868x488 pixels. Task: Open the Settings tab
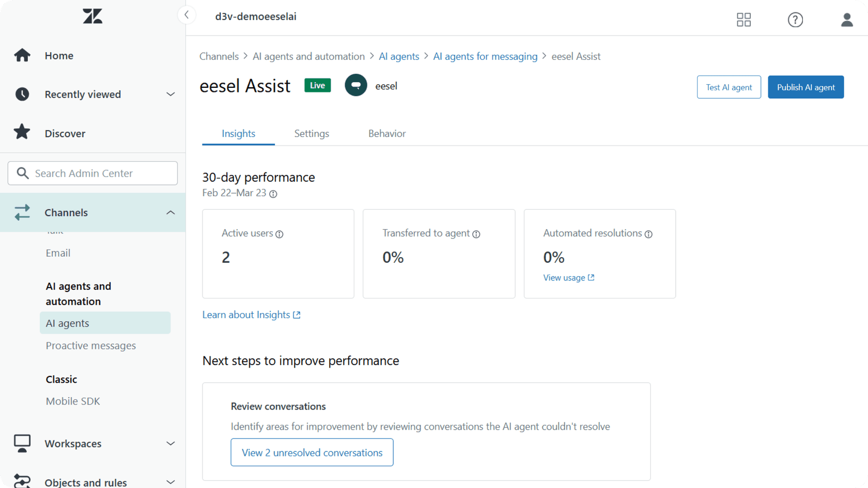312,133
